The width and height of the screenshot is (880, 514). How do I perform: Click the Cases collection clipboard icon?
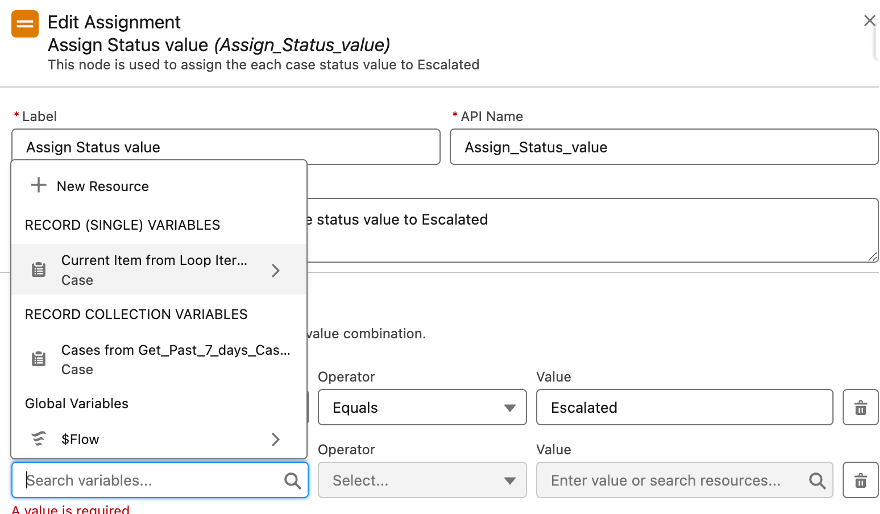(x=39, y=359)
